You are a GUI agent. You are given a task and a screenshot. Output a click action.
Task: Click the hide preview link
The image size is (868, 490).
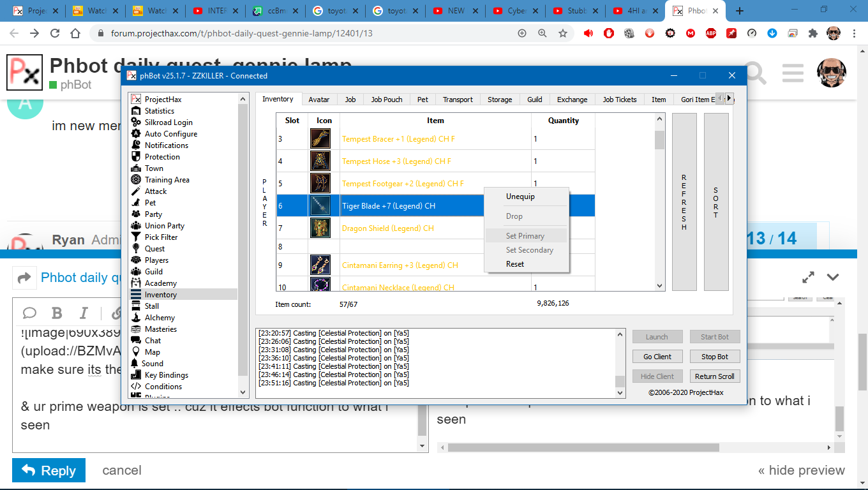801,471
